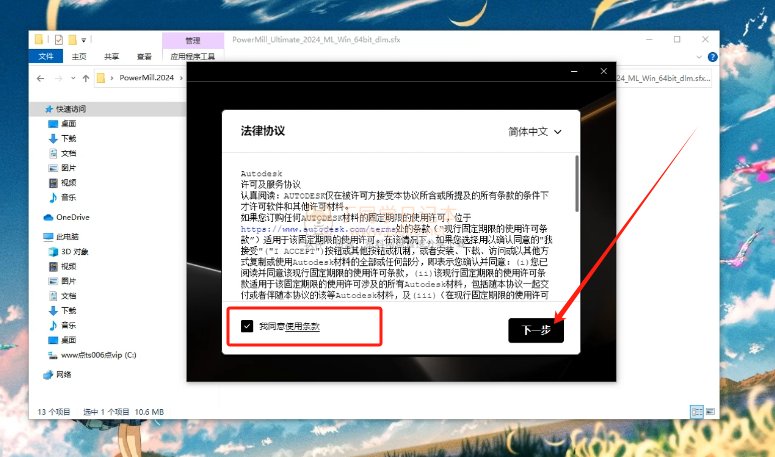Go up one folder level

86,78
